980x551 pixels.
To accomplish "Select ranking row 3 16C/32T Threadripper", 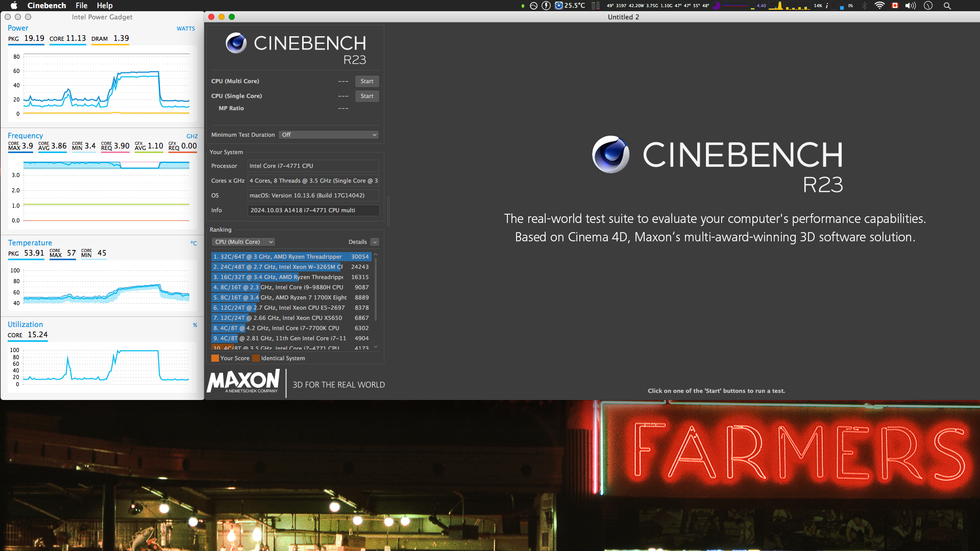I will [291, 277].
